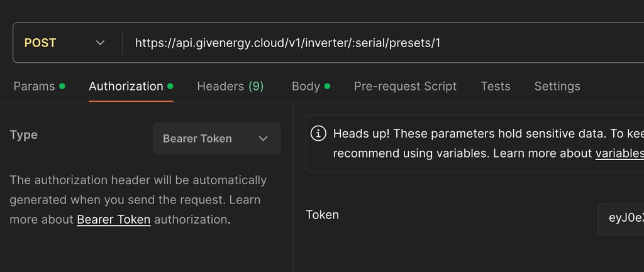Screen dimensions: 644x272
Task: Open the Pre-request Script tab
Action: point(405,86)
